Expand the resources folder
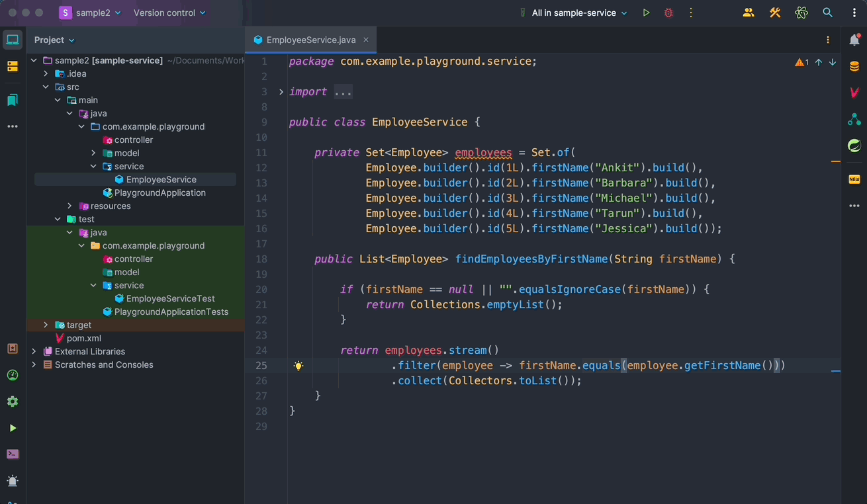Screen dimensions: 867x504 [x=69, y=206]
